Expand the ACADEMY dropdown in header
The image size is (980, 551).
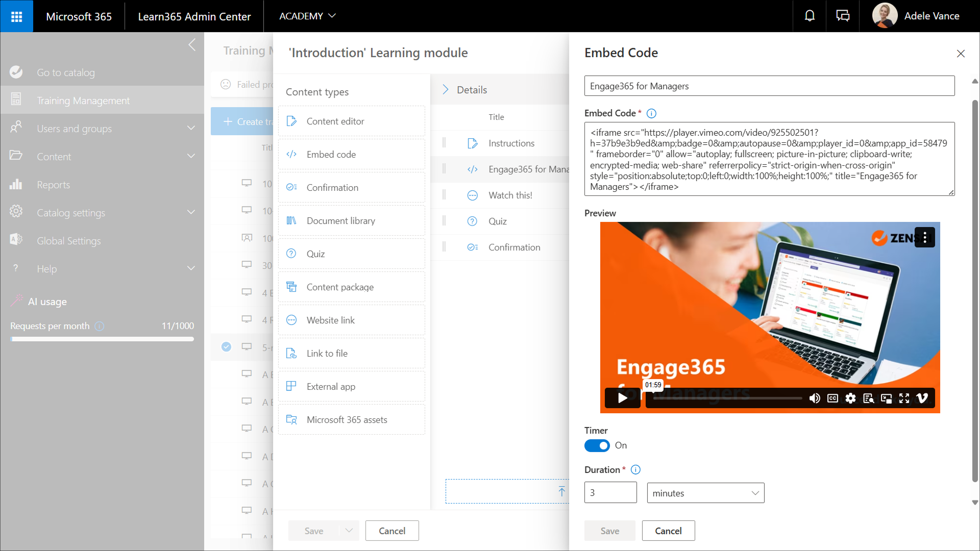pyautogui.click(x=307, y=16)
